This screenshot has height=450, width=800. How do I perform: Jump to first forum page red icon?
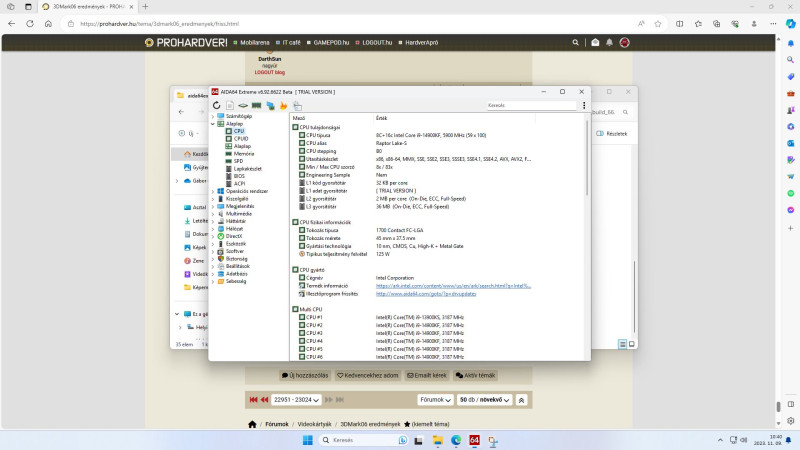(254, 400)
